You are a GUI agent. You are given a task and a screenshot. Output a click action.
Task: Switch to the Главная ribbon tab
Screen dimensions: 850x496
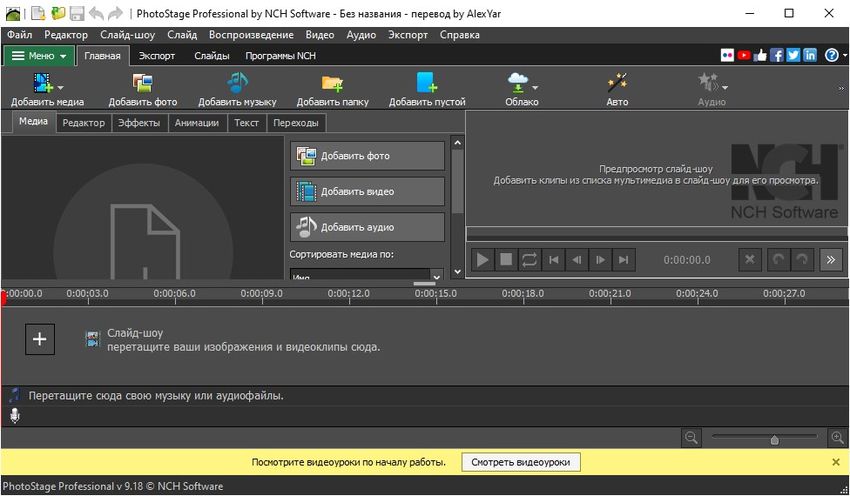click(x=102, y=55)
